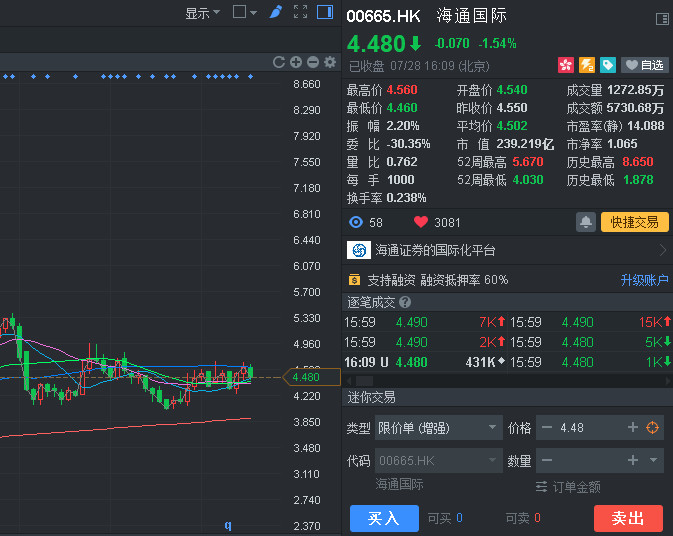
Task: Zoom in the chart with plus icon
Action: pos(296,62)
